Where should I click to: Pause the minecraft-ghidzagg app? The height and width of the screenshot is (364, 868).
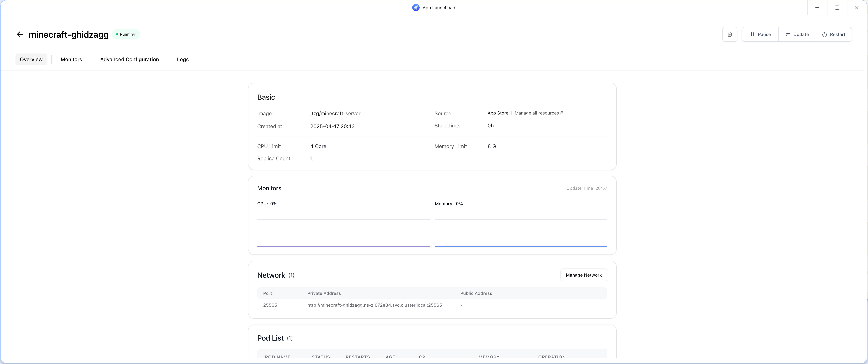(x=760, y=34)
